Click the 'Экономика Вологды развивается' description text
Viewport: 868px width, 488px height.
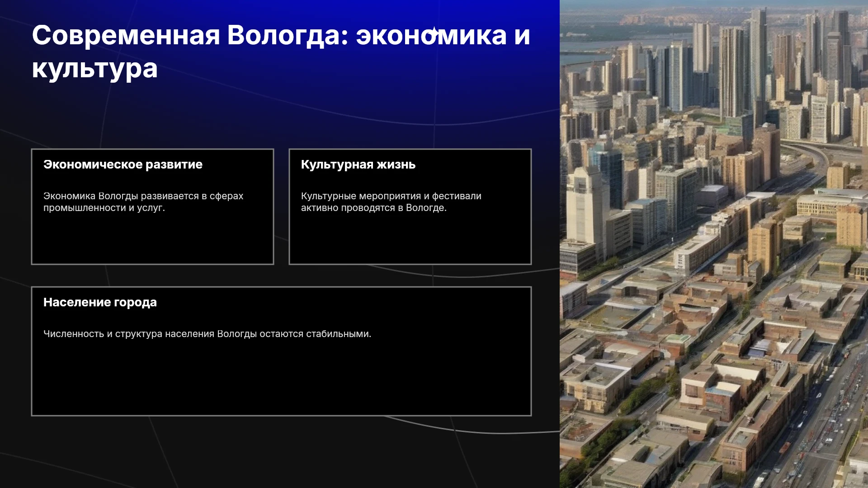(x=143, y=202)
